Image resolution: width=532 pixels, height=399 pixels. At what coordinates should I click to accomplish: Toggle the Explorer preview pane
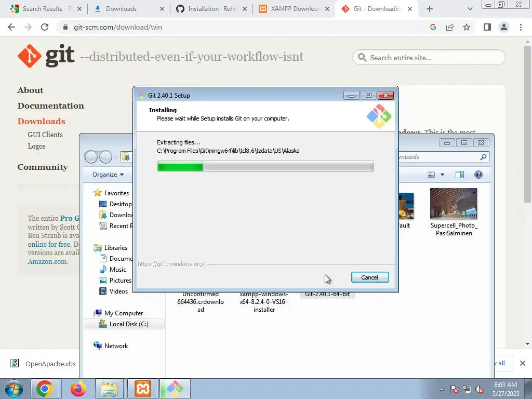pos(460,175)
